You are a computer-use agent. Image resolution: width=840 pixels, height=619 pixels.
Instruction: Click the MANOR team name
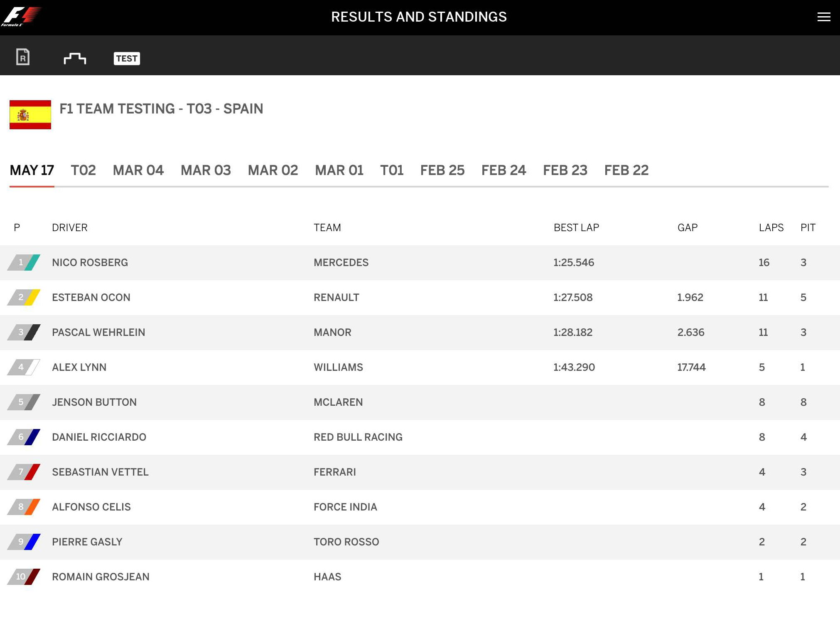click(332, 333)
